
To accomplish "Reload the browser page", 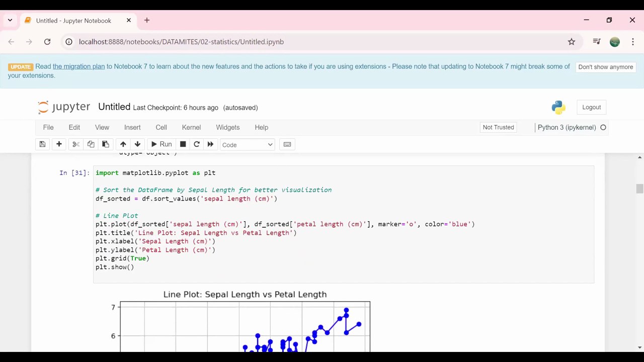I will coord(47,42).
